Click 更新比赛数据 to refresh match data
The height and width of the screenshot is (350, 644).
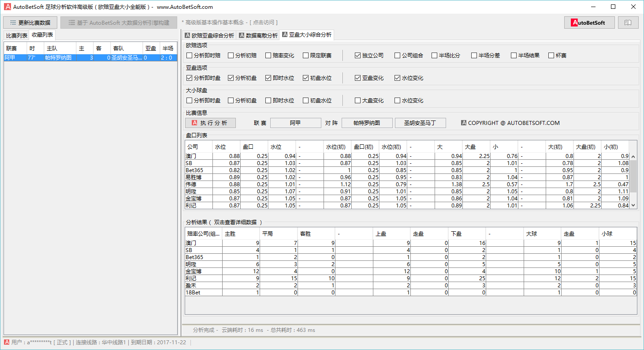click(x=30, y=23)
